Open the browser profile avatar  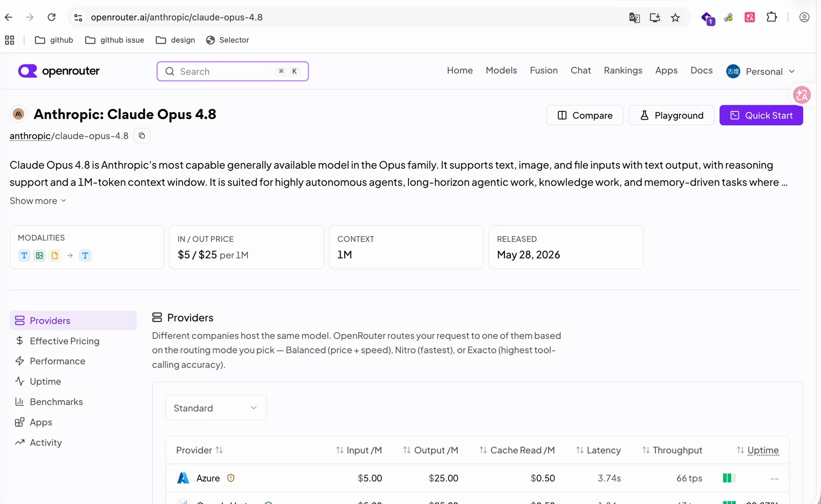click(x=804, y=17)
